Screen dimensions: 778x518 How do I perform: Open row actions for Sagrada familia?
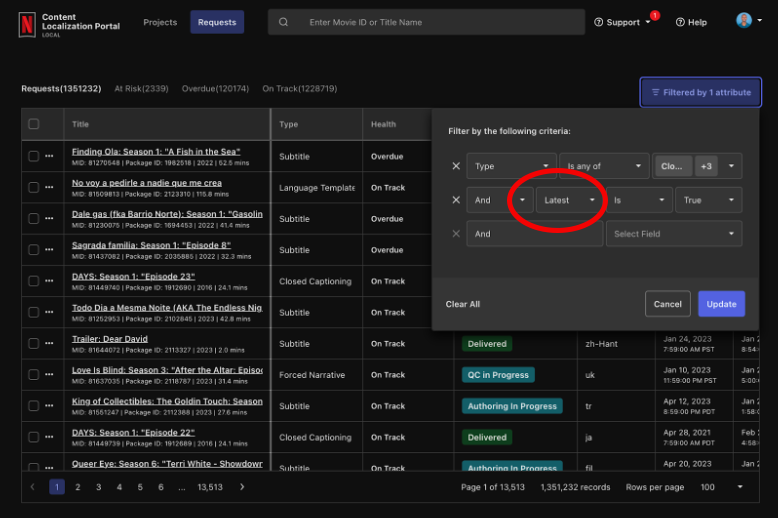click(49, 250)
